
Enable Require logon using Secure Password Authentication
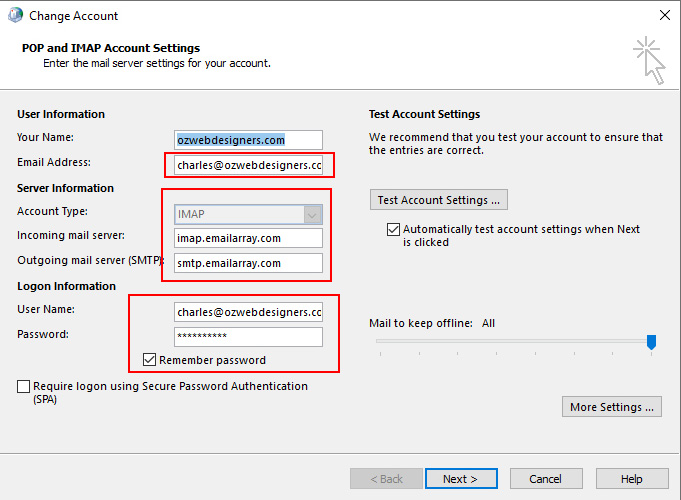(x=24, y=386)
